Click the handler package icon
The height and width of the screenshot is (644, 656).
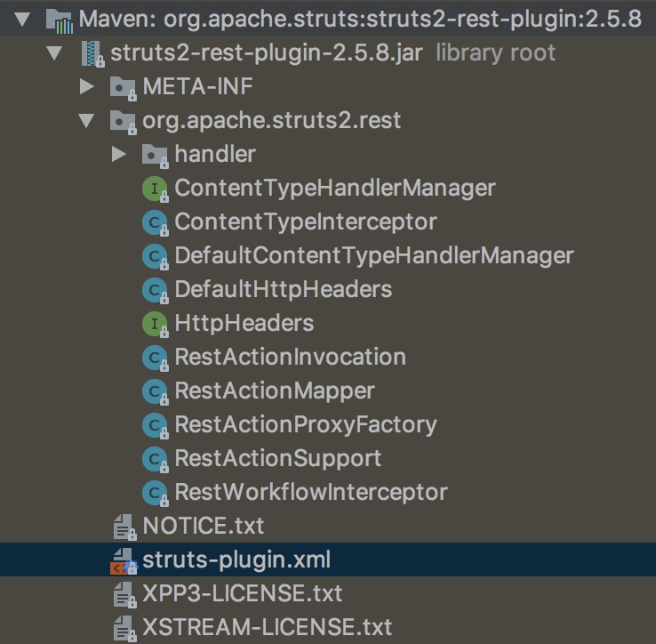click(156, 157)
